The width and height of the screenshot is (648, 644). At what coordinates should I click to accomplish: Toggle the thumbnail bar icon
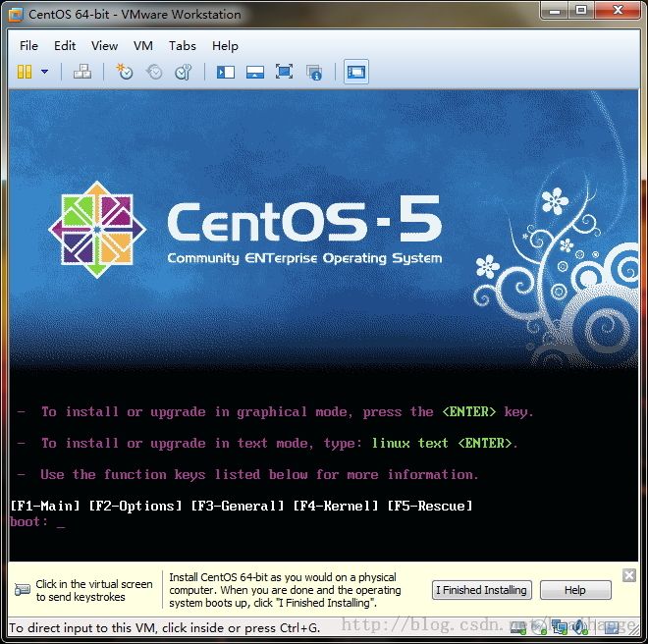point(255,72)
